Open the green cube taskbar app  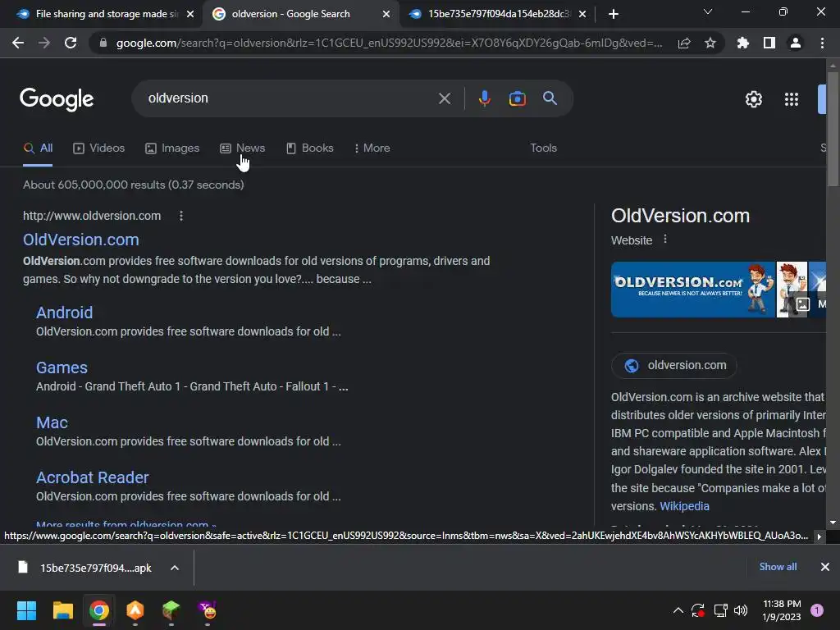[x=171, y=610]
